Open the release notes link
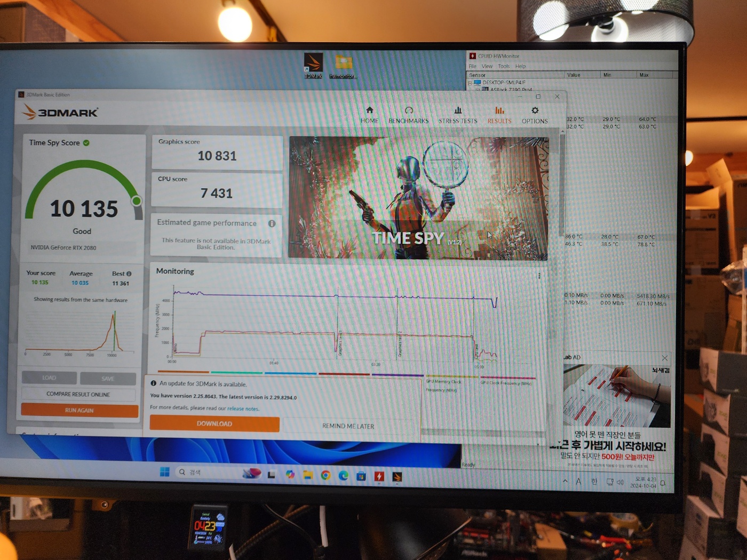The height and width of the screenshot is (560, 747). [243, 409]
